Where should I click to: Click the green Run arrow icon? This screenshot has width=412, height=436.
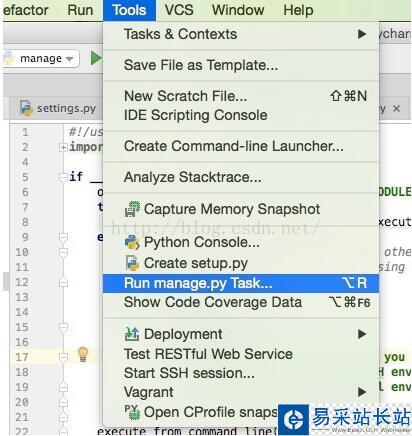click(96, 58)
